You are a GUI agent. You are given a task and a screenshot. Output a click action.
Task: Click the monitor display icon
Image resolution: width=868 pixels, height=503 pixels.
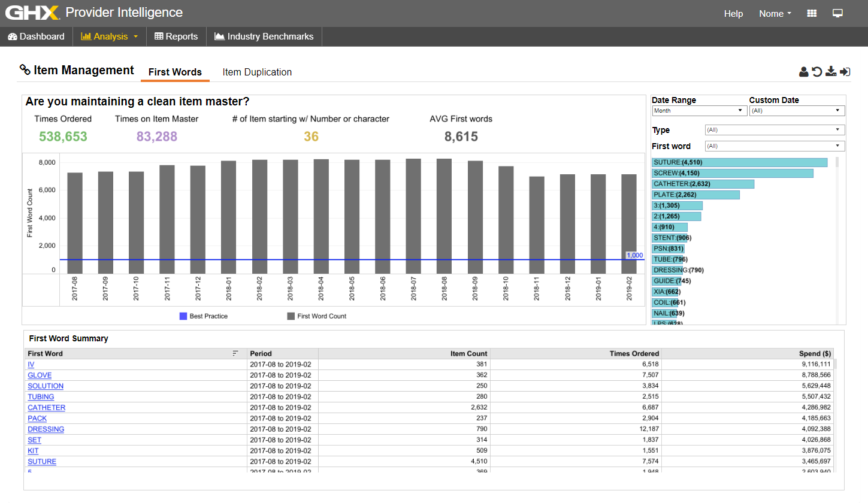coord(837,13)
